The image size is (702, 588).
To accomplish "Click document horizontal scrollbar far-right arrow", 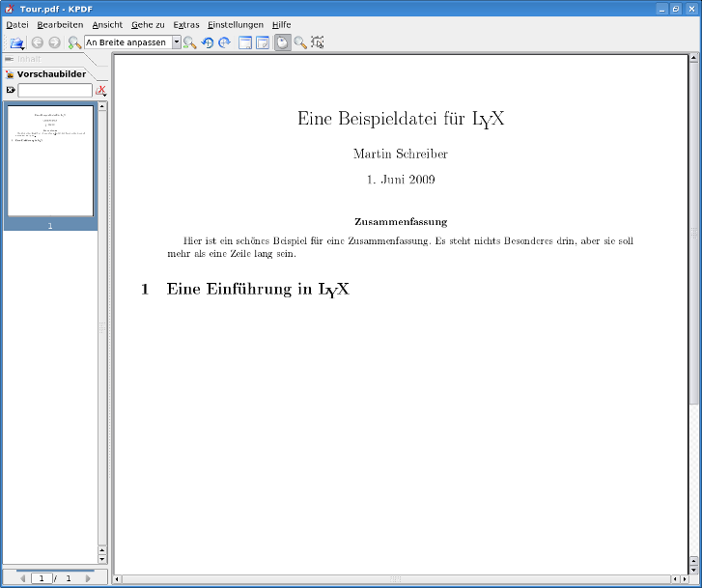I will (x=684, y=579).
